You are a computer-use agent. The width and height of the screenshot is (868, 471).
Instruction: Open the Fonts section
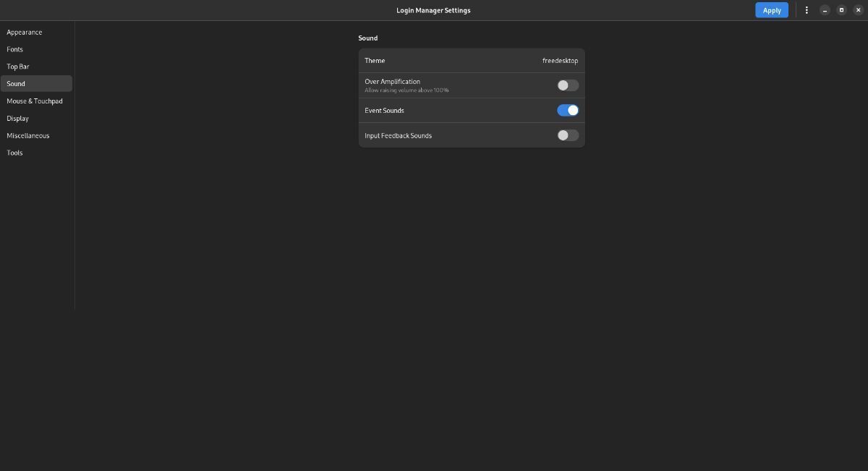pyautogui.click(x=36, y=49)
